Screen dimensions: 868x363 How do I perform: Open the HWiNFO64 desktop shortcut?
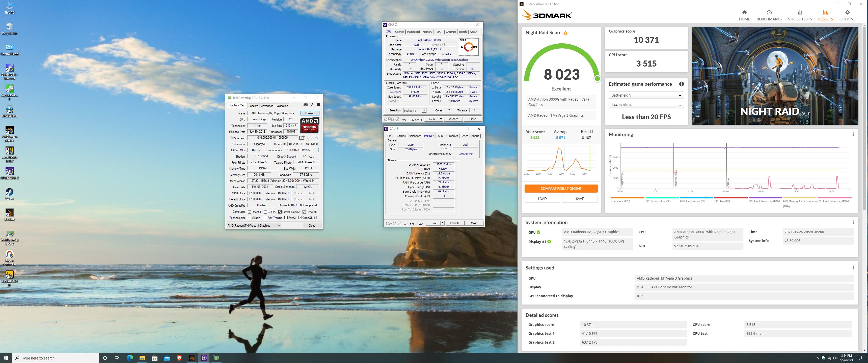click(x=9, y=111)
